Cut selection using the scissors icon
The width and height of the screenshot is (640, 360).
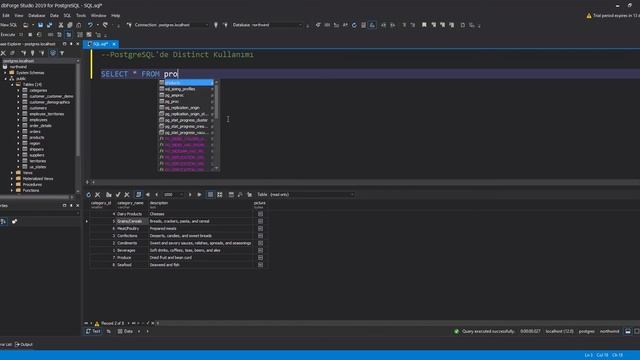point(61,25)
